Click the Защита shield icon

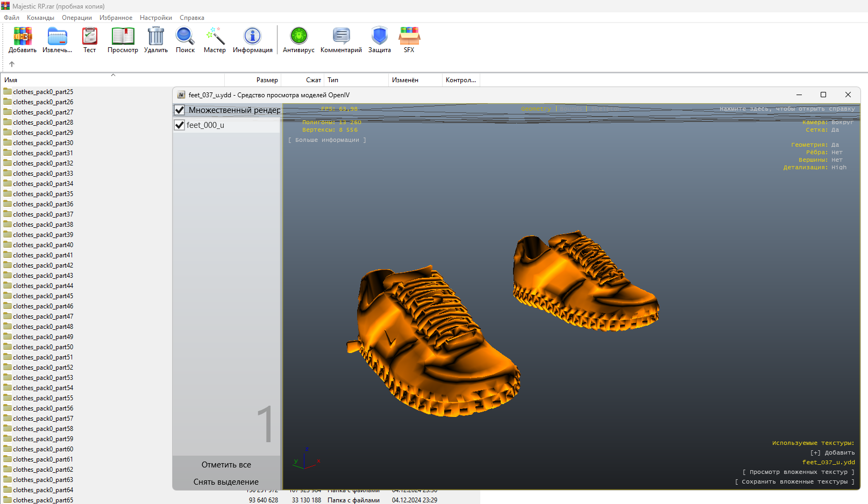pyautogui.click(x=379, y=36)
